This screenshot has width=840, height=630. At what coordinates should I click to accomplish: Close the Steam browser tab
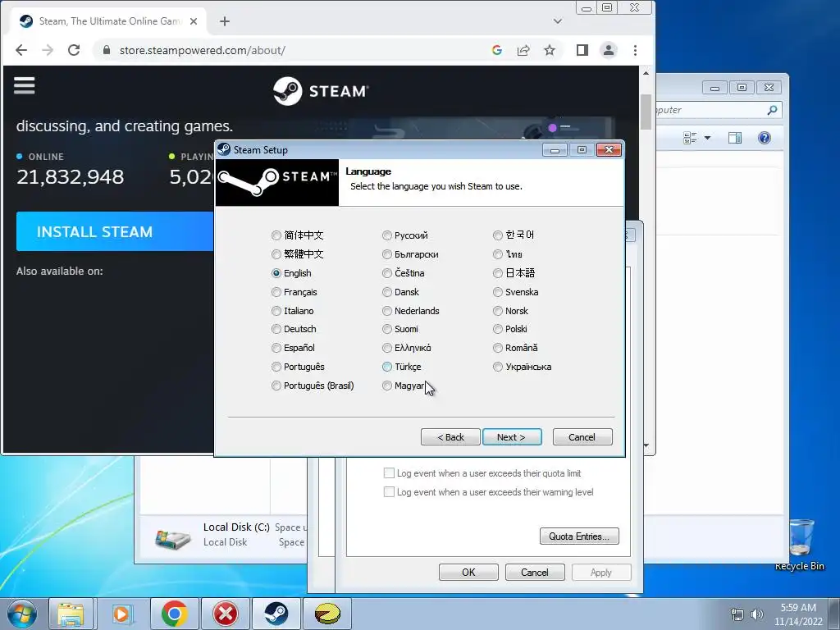194,21
